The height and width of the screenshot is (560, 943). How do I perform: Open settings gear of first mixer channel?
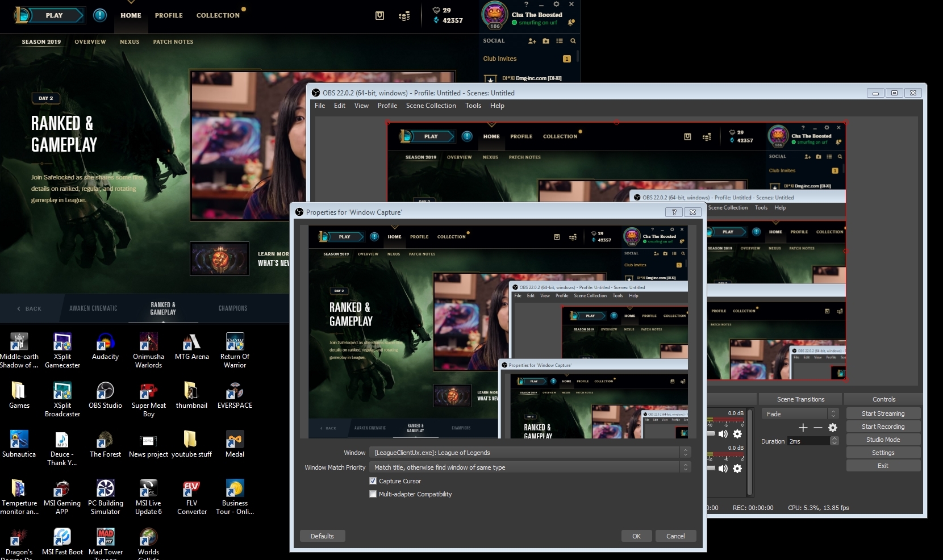click(737, 434)
